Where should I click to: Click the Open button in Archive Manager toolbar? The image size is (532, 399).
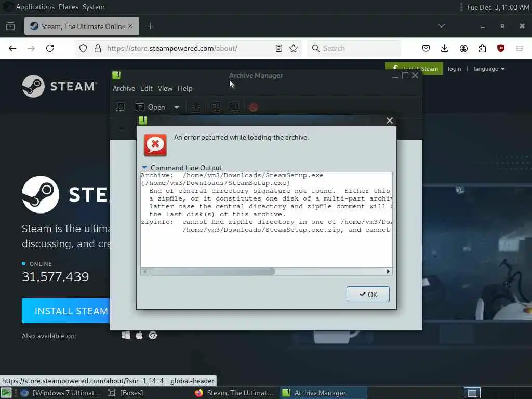pyautogui.click(x=150, y=107)
